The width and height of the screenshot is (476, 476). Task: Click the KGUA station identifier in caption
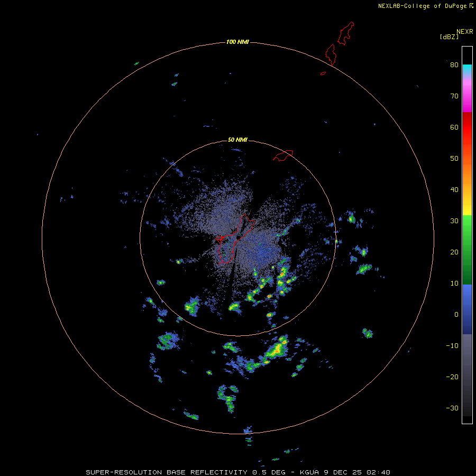(x=309, y=472)
